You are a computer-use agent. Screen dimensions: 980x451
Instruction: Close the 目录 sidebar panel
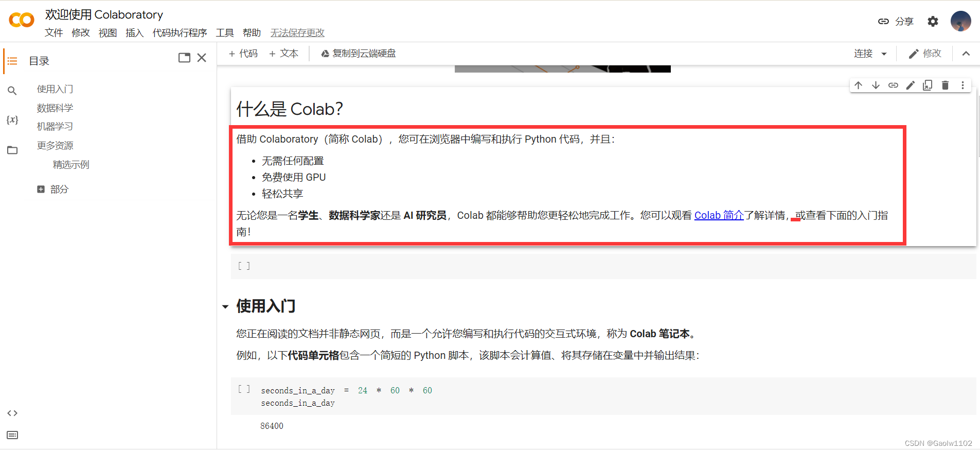[202, 58]
